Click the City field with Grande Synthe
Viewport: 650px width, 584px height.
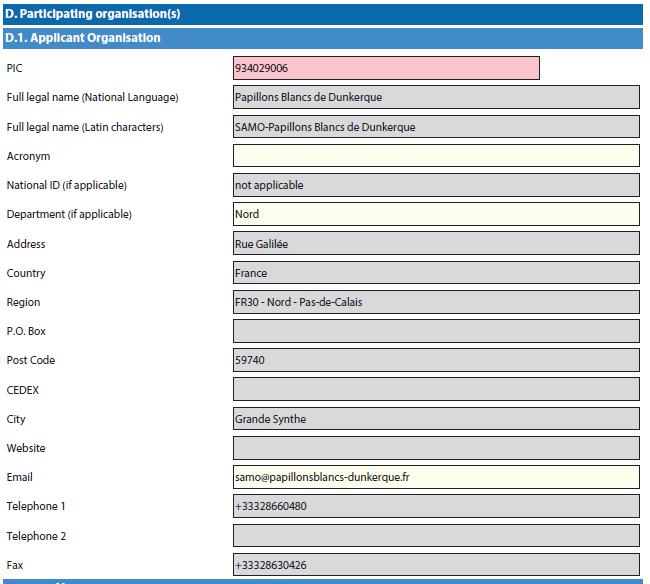coord(436,419)
